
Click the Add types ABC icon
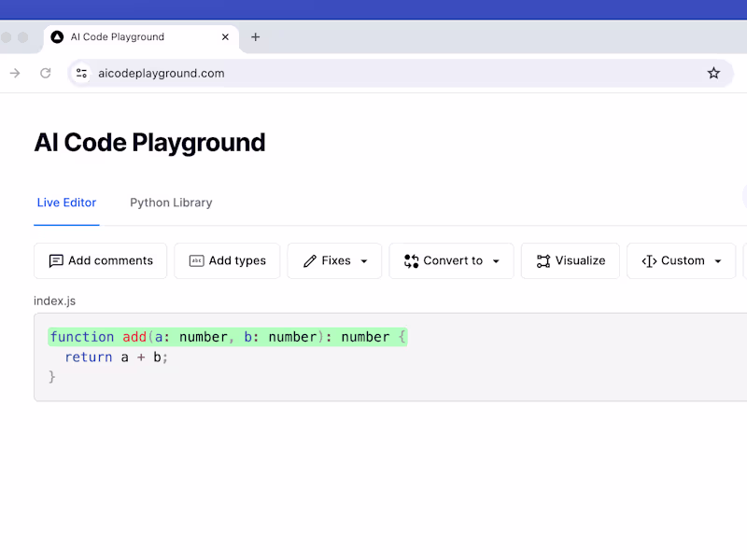196,261
